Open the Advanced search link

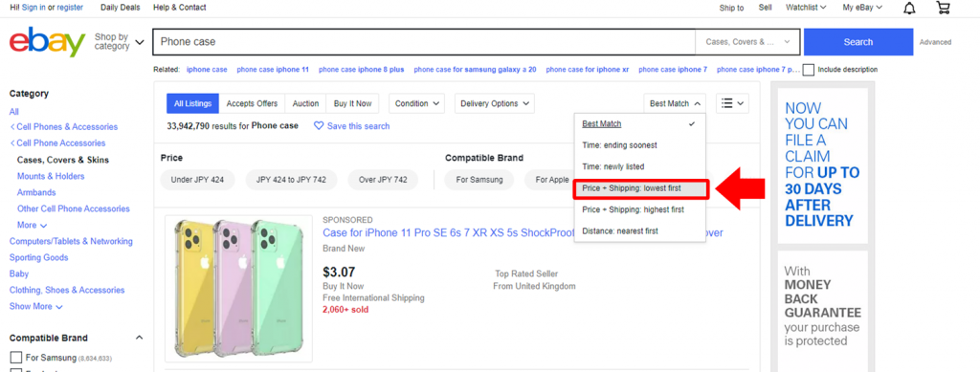point(935,42)
